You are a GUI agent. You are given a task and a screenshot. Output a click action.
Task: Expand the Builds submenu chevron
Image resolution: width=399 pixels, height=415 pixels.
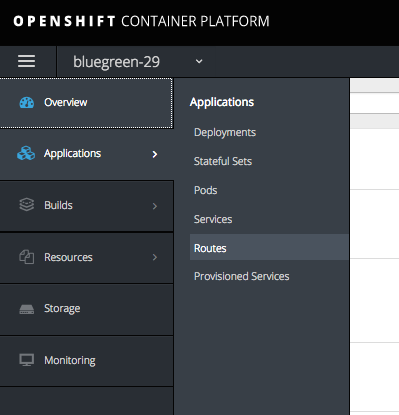click(x=155, y=206)
